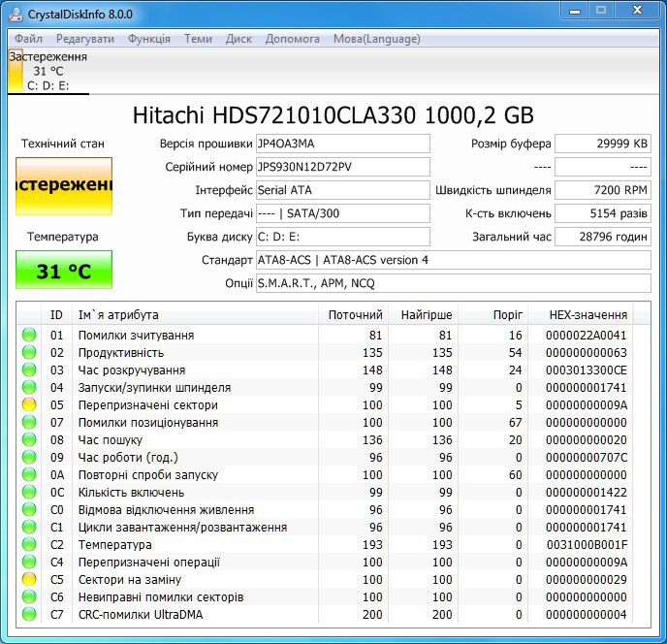Click HEX value 000000000029
Image resolution: width=667 pixels, height=644 pixels.
[587, 579]
